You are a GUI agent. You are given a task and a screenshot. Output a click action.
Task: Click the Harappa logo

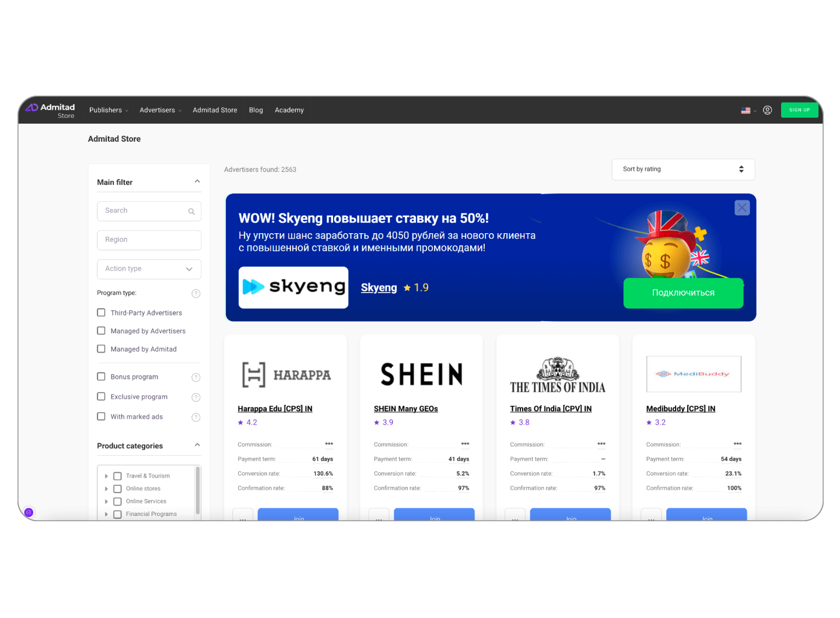[286, 374]
